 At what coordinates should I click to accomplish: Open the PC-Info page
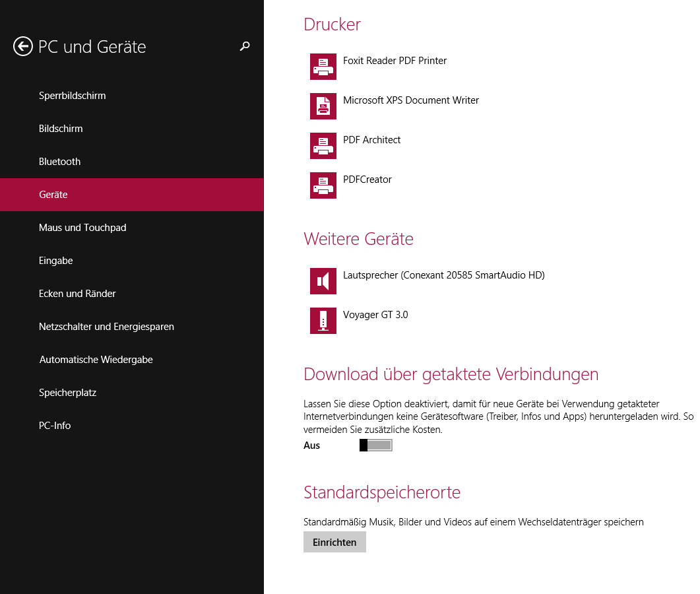point(55,426)
